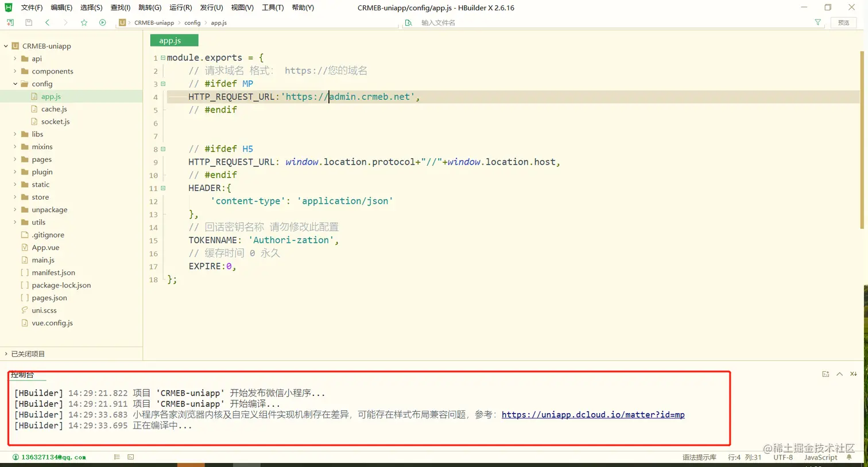Open the 查找(I) menu
Viewport: 868px width, 467px height.
click(x=121, y=7)
